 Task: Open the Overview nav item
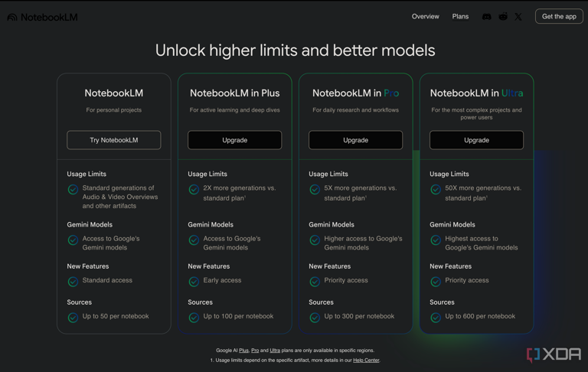point(425,17)
